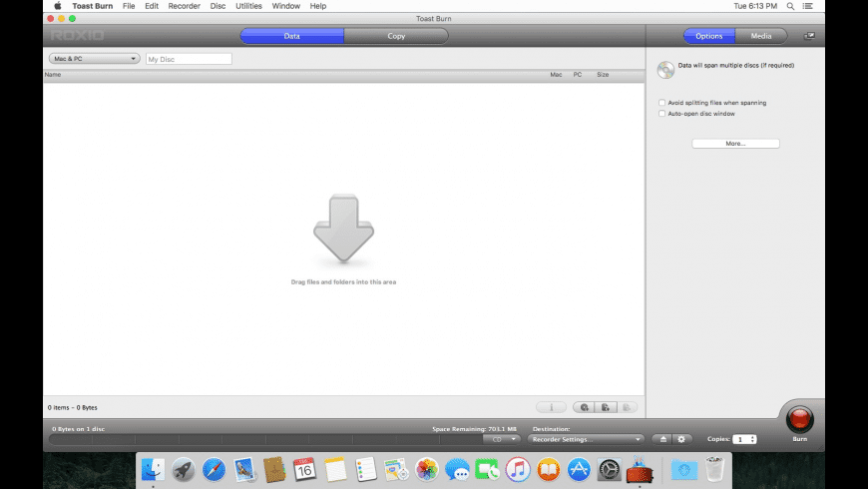The image size is (868, 489).
Task: Open the Recorder menu
Action: point(184,6)
